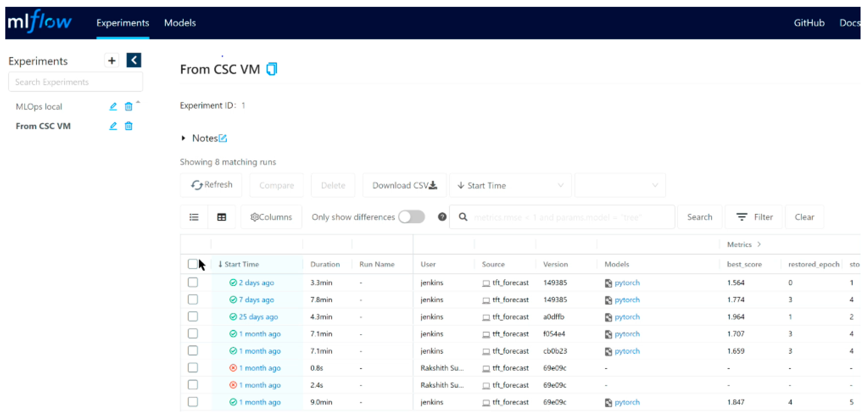Copy experiment name with clipboard icon
Image resolution: width=868 pixels, height=419 pixels.
click(x=272, y=69)
